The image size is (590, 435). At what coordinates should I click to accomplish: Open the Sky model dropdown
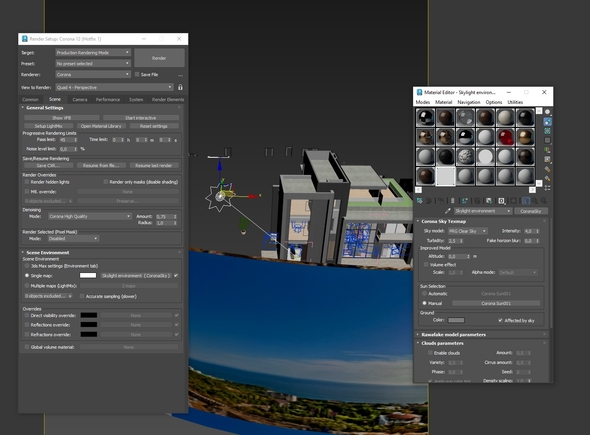(x=467, y=231)
